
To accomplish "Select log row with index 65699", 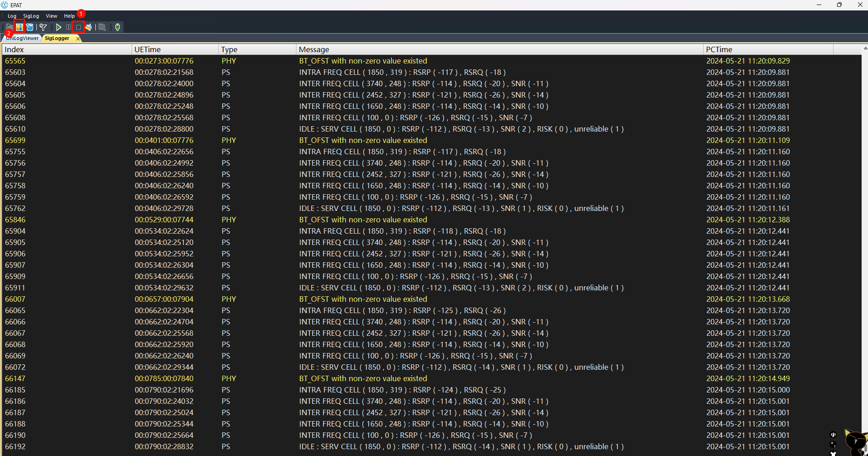I will tap(431, 140).
